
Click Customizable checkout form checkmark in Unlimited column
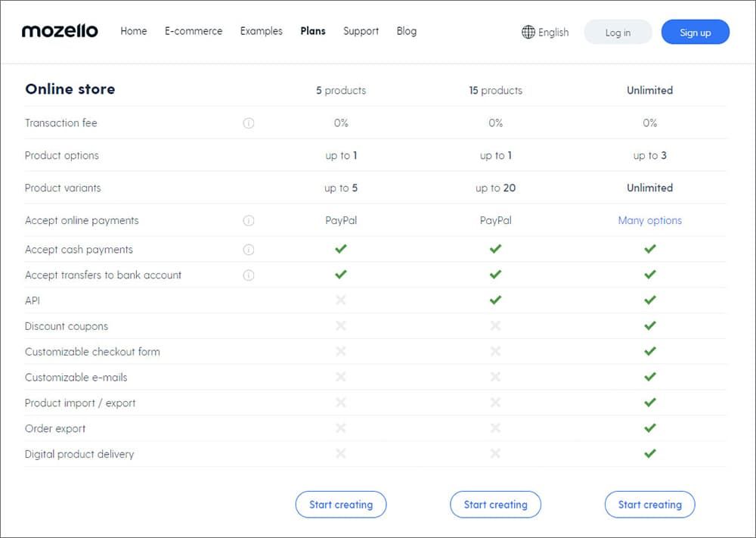(x=650, y=351)
